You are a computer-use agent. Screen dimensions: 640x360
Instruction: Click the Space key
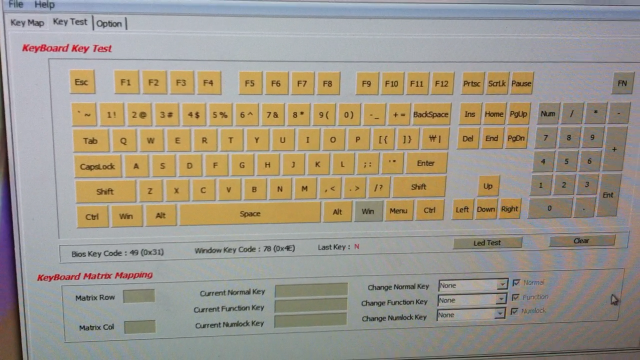[250, 213]
